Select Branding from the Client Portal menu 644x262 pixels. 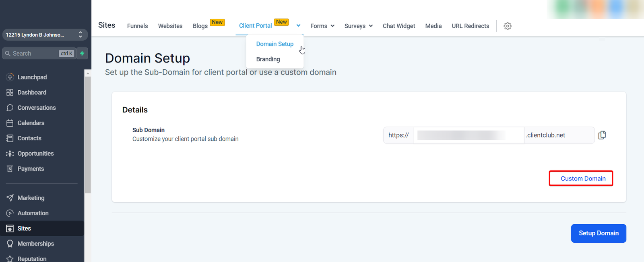tap(268, 59)
